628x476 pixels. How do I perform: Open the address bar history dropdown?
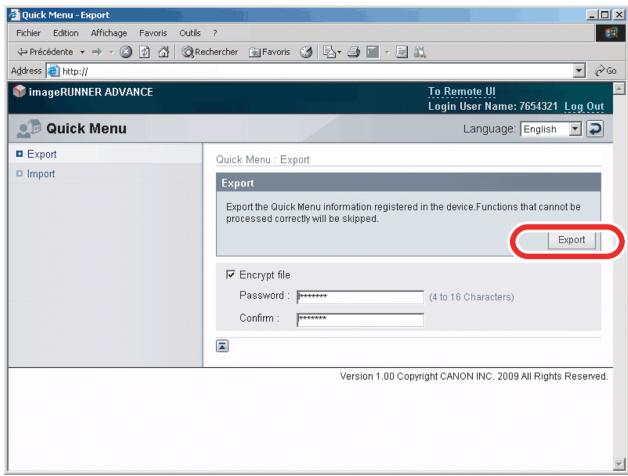click(x=579, y=71)
